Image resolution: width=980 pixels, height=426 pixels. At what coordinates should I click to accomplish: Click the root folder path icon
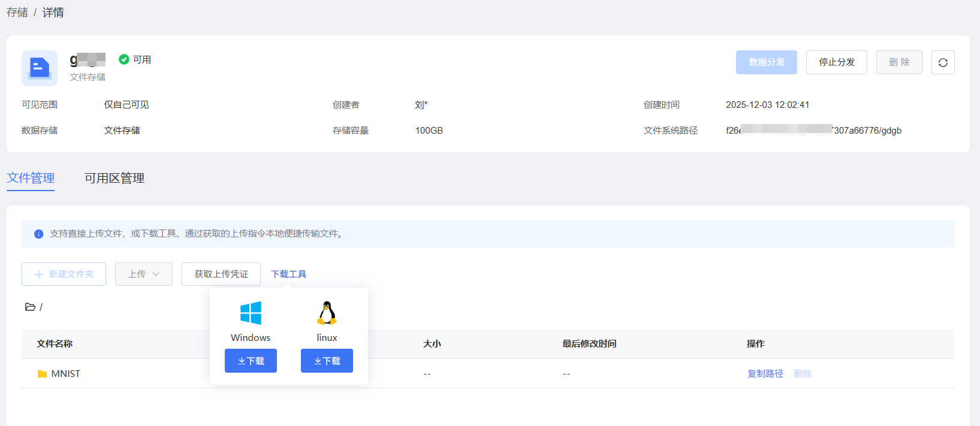pyautogui.click(x=30, y=307)
